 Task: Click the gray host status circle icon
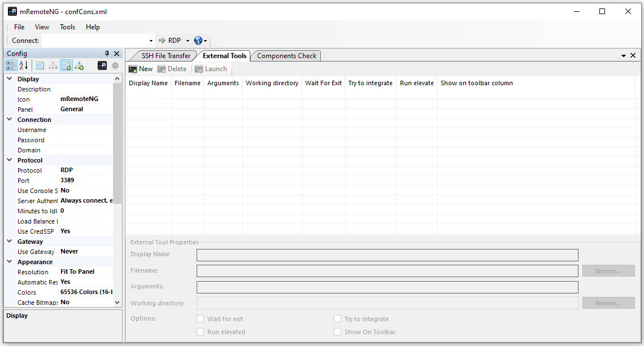click(115, 65)
